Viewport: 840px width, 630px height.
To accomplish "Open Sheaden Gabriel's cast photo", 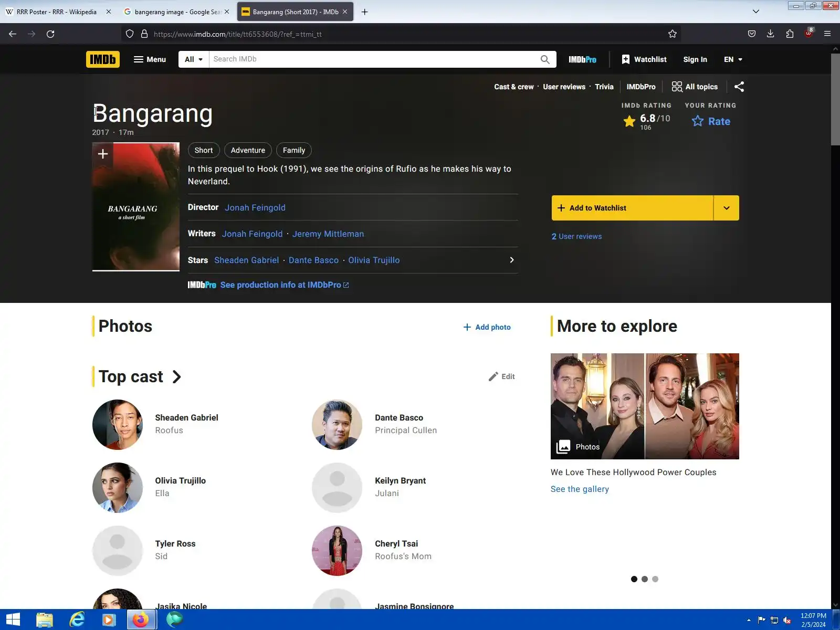I will tap(118, 425).
